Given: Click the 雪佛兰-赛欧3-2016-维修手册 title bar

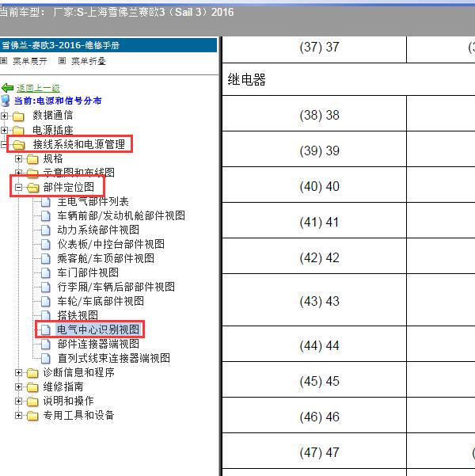Looking at the screenshot, I should tap(108, 45).
